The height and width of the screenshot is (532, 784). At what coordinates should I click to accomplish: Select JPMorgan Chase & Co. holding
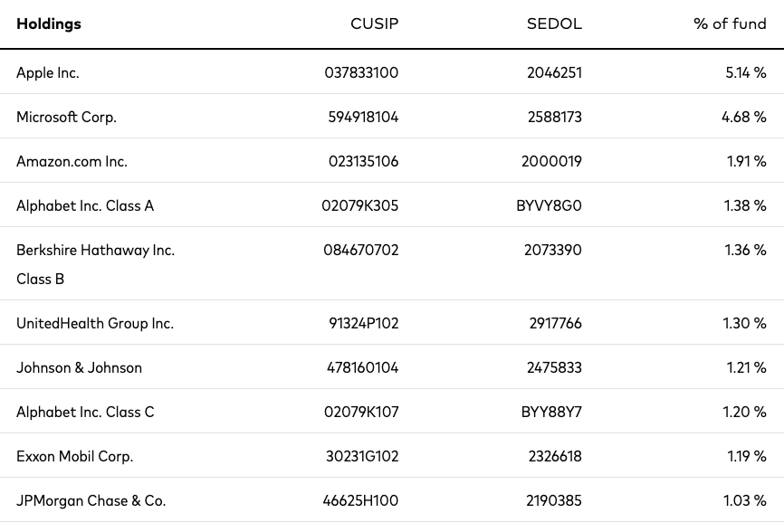point(91,501)
